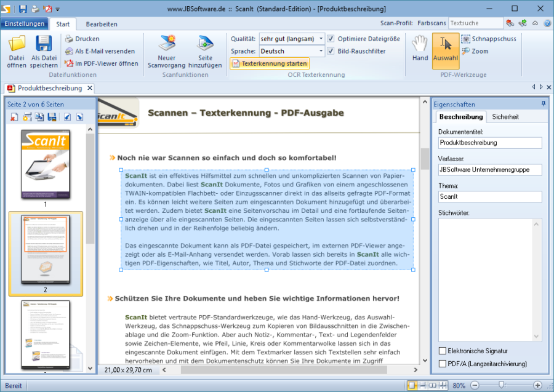This screenshot has width=554, height=392.
Task: Click the copy pages icon in thumbnail toolbar
Action: pos(39,117)
